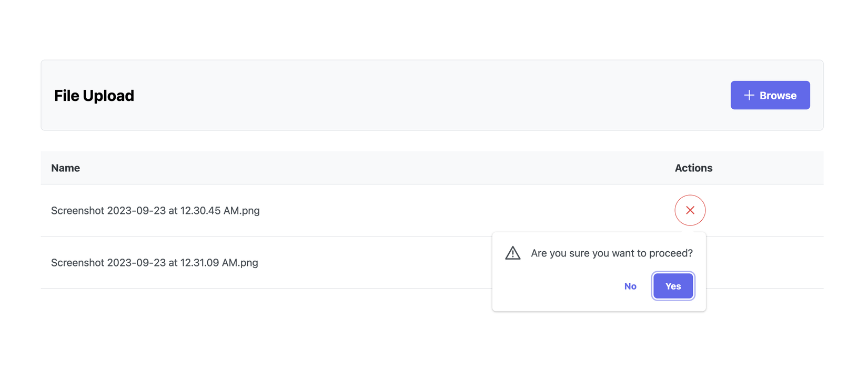Click the "Are you sure" confirmation message
This screenshot has height=370, width=868.
[x=611, y=253]
